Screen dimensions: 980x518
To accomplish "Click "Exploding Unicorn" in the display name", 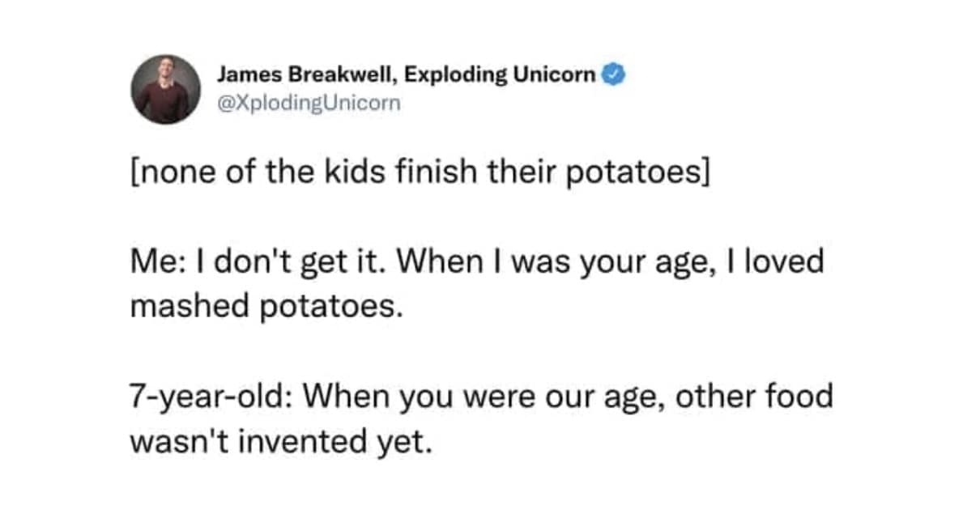I will [500, 75].
